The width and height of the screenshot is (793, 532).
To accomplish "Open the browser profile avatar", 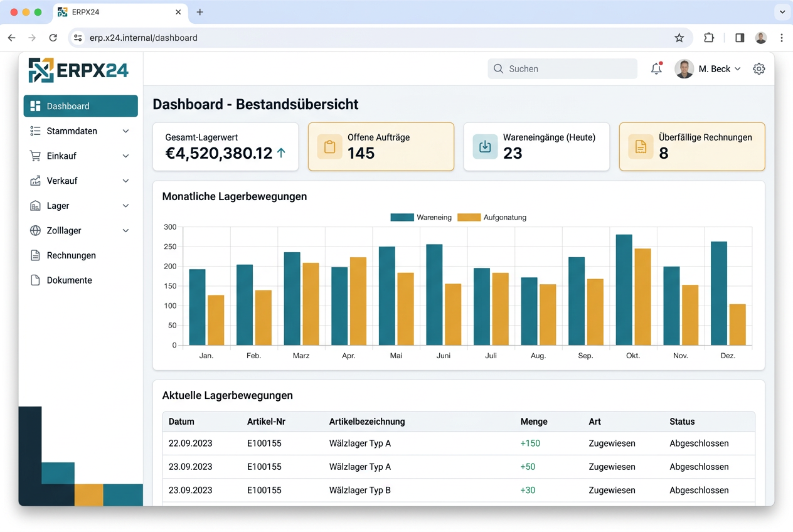I will pyautogui.click(x=761, y=38).
